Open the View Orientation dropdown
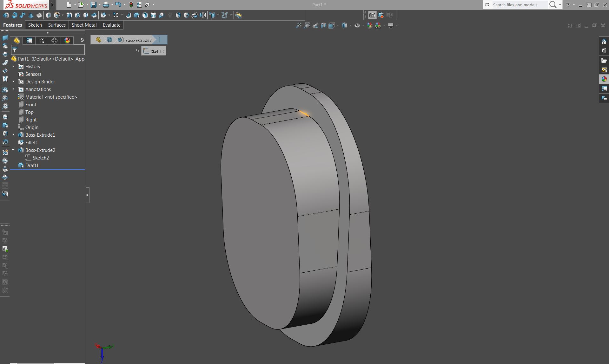This screenshot has width=609, height=364. coord(338,25)
